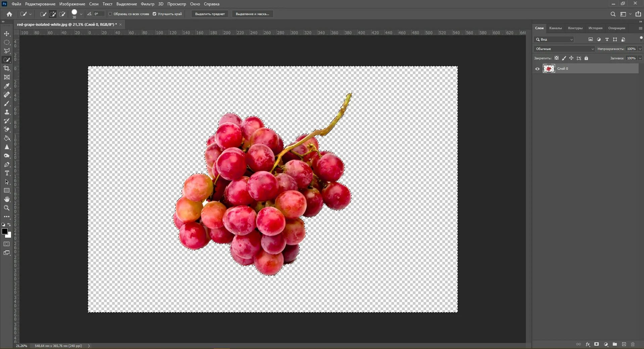Image resolution: width=644 pixels, height=349 pixels.
Task: Enable 'Образец со всех слоев' checkbox
Action: pyautogui.click(x=110, y=14)
